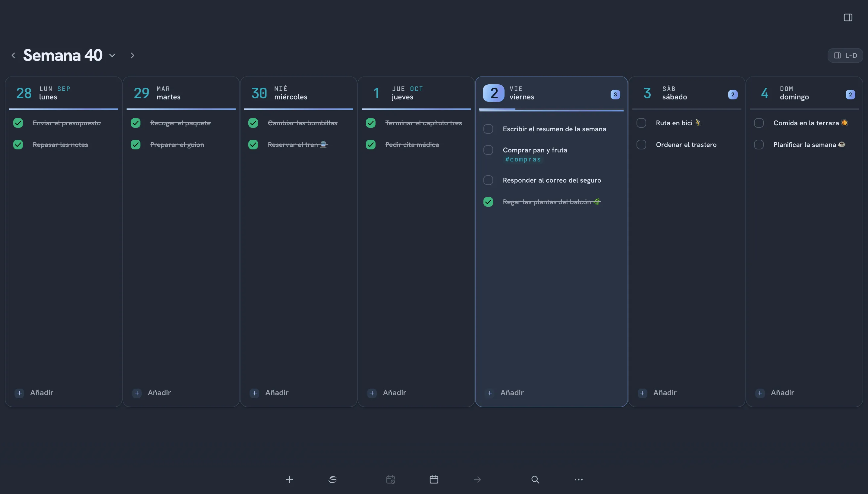
Task: Click Añadir under lunes column
Action: pyautogui.click(x=34, y=392)
